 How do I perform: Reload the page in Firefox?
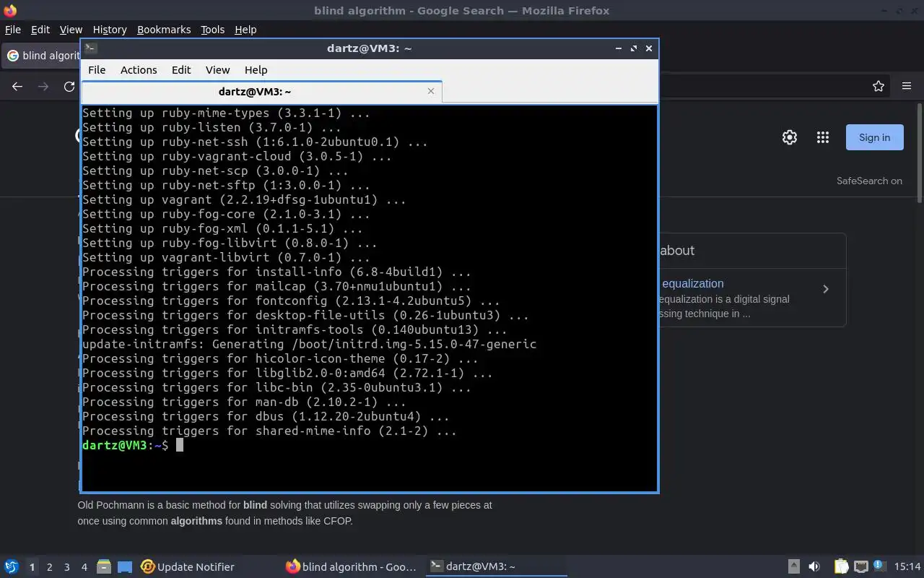pos(69,86)
